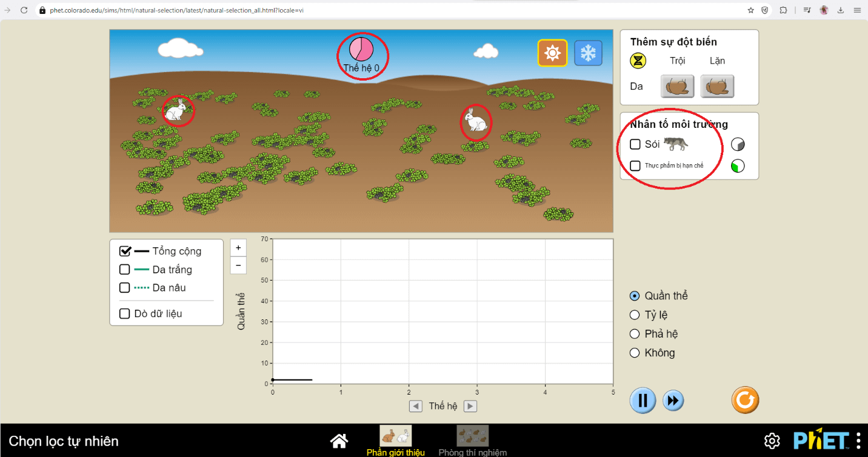The image size is (868, 457).
Task: Enable the Sói wolves checkbox
Action: 635,144
